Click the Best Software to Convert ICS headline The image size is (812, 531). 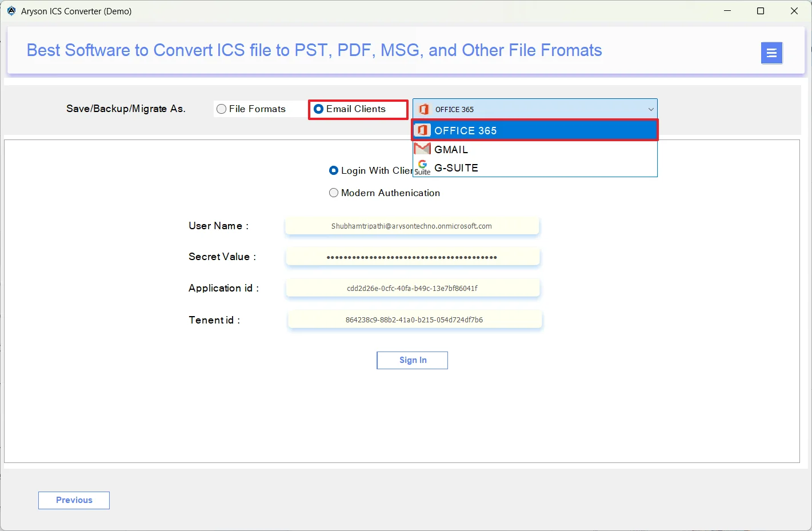(314, 50)
